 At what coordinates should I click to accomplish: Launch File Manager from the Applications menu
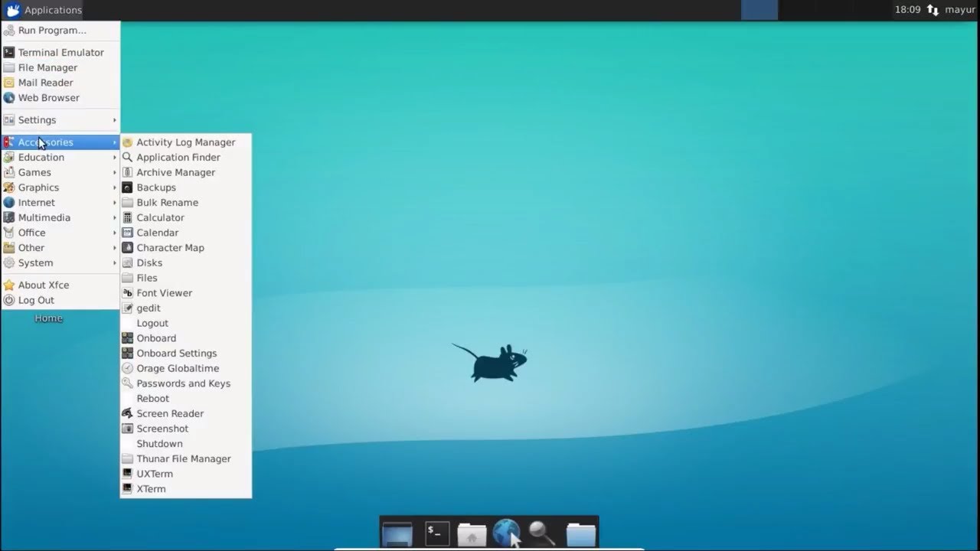60,67
